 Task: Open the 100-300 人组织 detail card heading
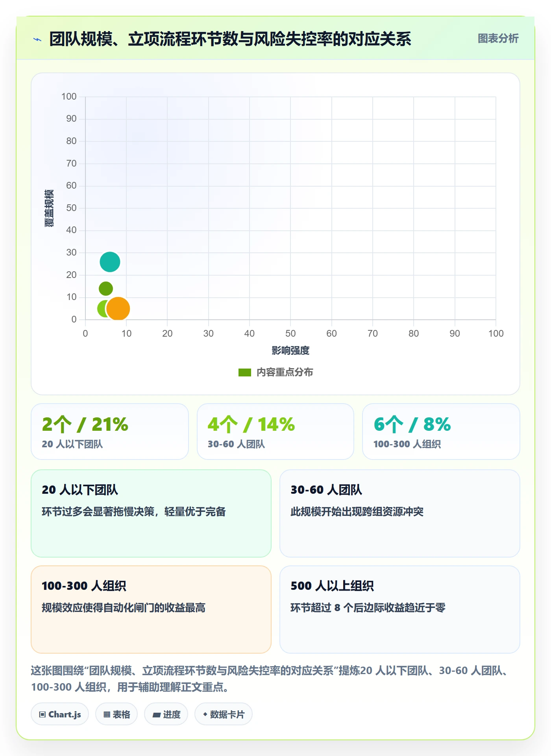pos(84,586)
